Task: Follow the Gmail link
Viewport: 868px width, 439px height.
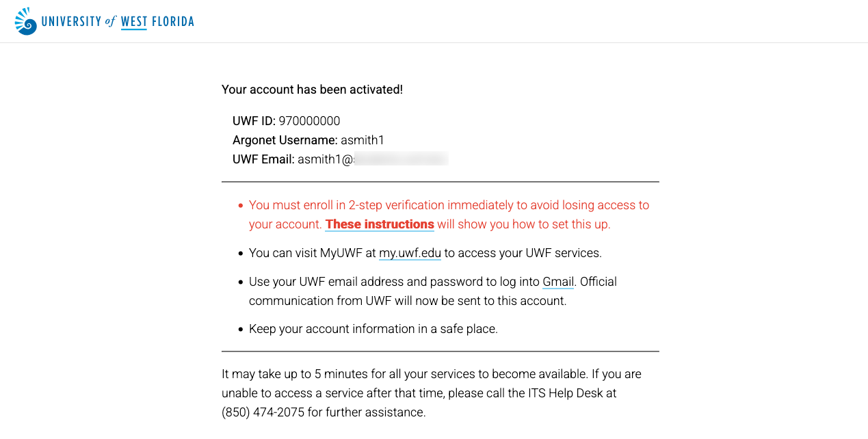Action: point(558,282)
